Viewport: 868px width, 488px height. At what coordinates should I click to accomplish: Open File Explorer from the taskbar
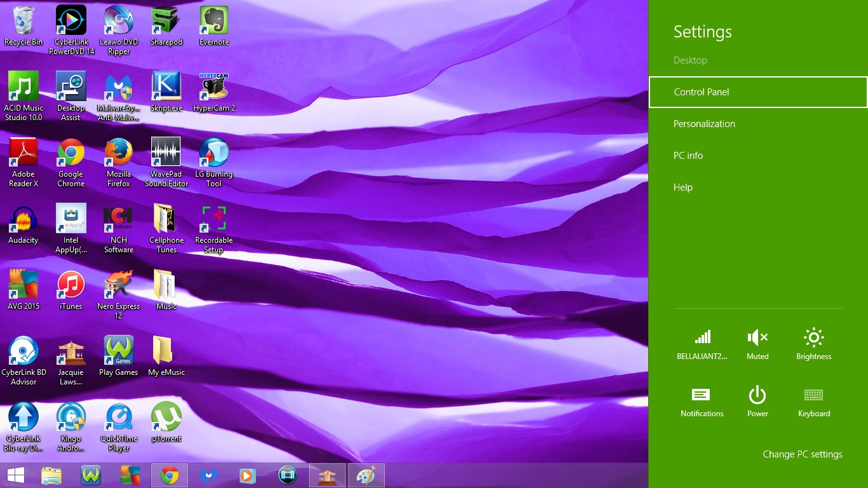pos(51,475)
